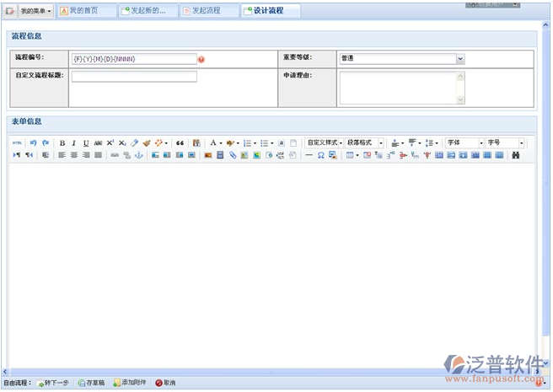This screenshot has height=392, width=553.
Task: Click the undo arrow in editor toolbar
Action: coord(34,143)
